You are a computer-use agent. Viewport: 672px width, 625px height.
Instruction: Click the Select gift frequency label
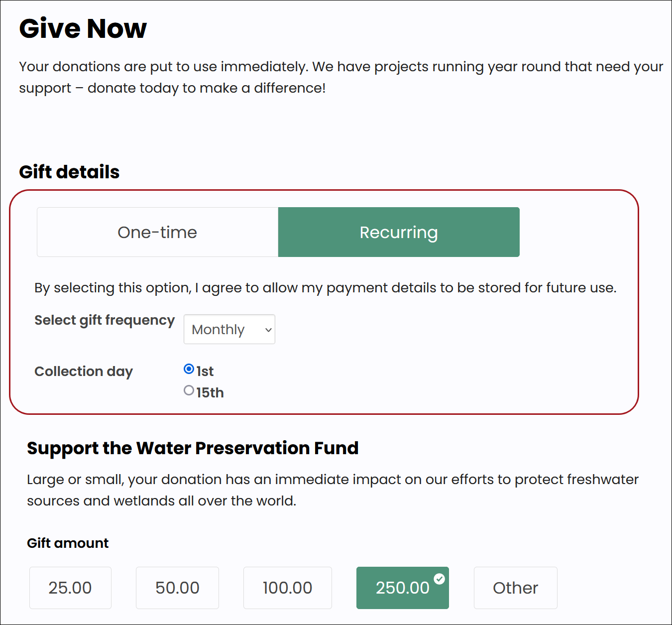[105, 320]
